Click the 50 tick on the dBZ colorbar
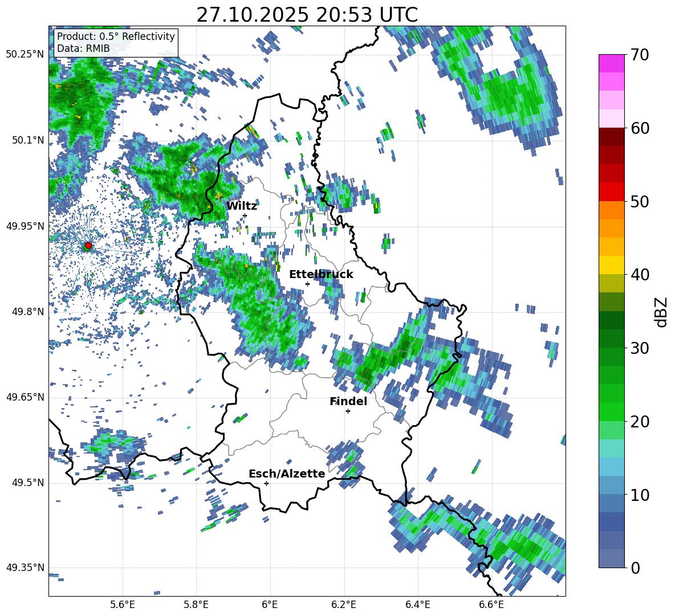Screen dimensions: 675x616 [640, 202]
